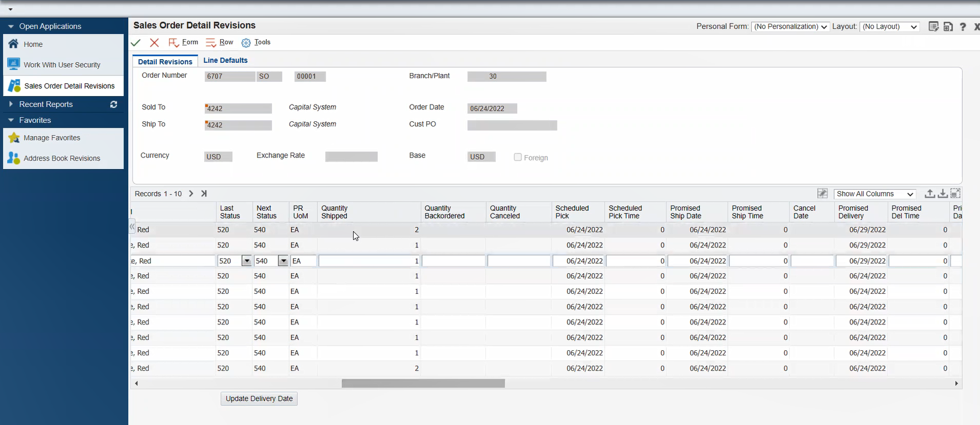Click the green checkmark OK icon
Viewport: 980px width, 425px height.
pyautogui.click(x=136, y=43)
